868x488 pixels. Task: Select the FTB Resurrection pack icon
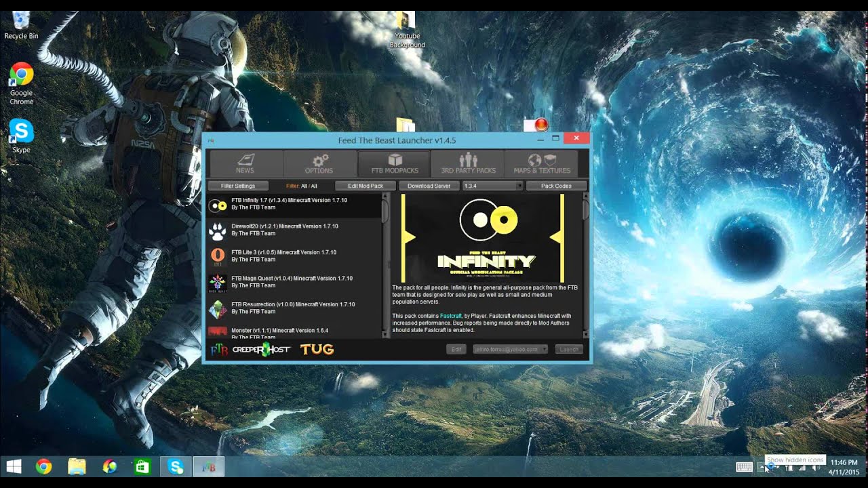(x=218, y=309)
